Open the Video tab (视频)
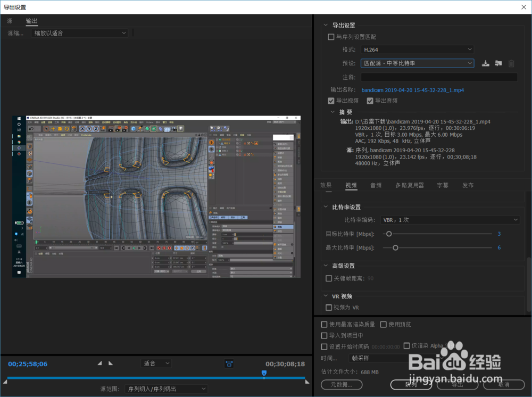532x397 pixels. coord(351,185)
